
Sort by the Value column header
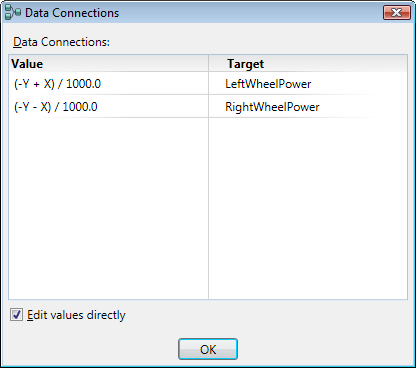coord(109,64)
